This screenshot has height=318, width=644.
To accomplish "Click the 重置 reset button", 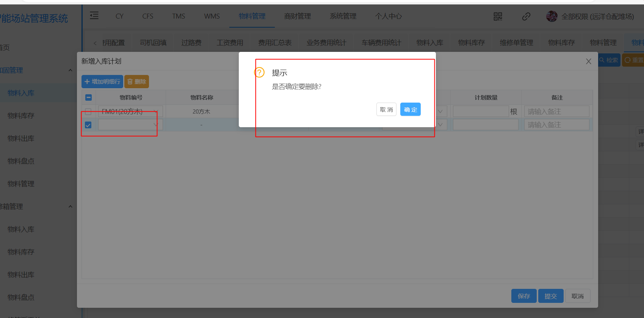I will coord(634,60).
